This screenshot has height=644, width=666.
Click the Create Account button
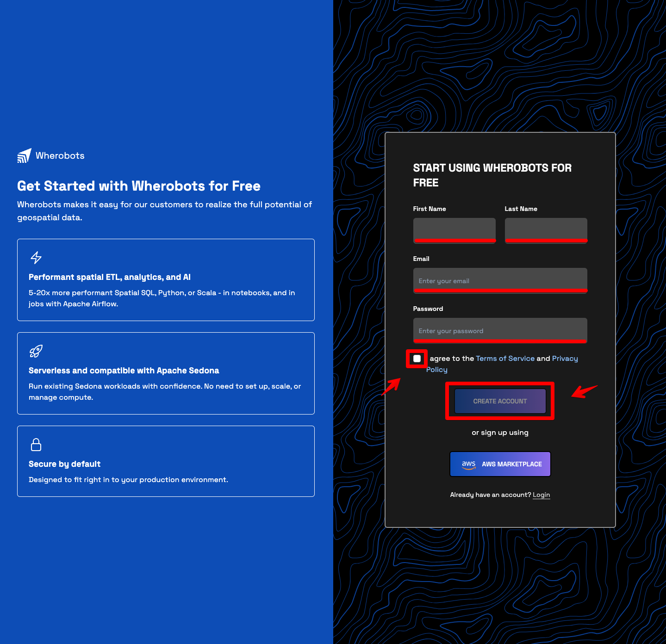pyautogui.click(x=500, y=401)
